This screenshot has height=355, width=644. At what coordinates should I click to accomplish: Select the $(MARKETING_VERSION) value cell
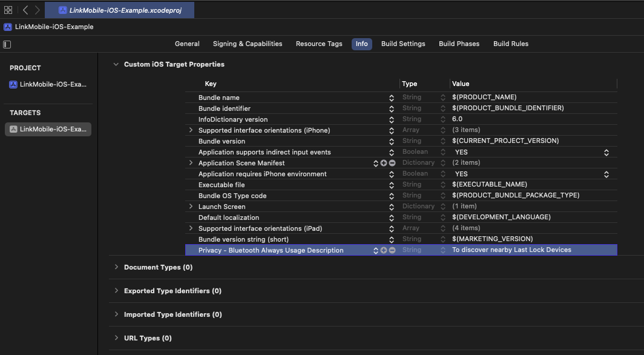pos(492,239)
